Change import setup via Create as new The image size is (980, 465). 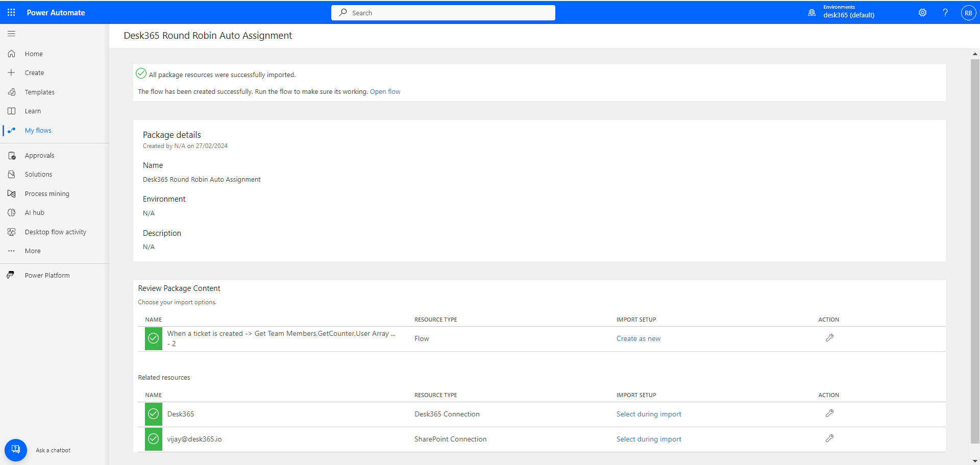tap(638, 338)
